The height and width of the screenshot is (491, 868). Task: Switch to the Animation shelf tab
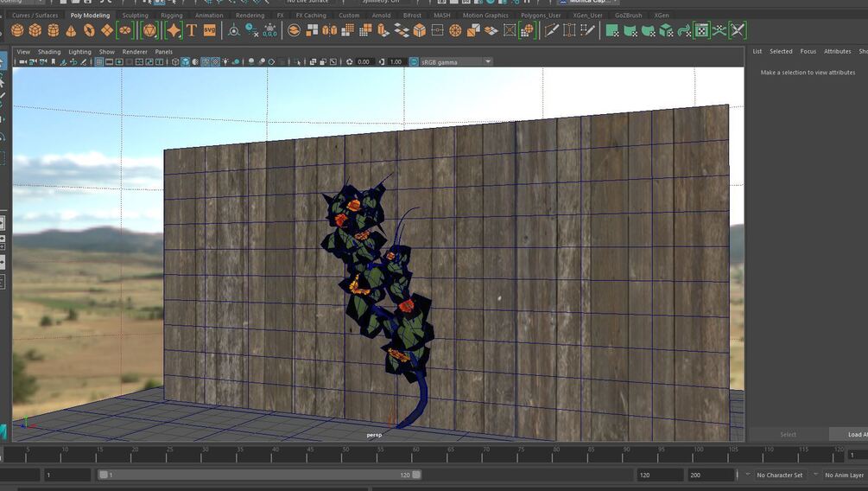tap(209, 16)
